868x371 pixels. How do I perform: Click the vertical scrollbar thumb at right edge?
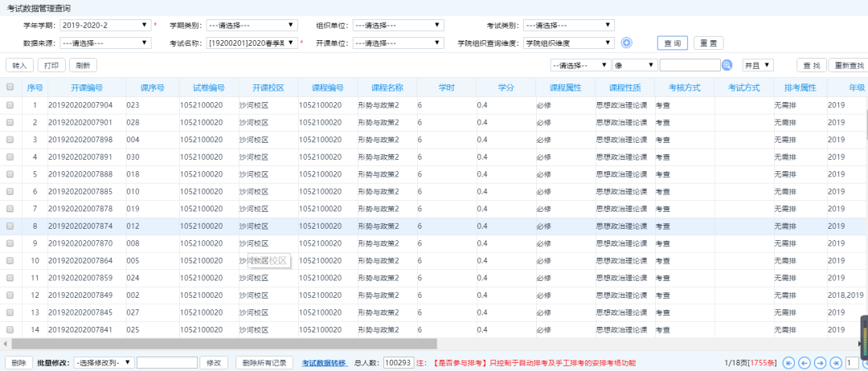click(866, 124)
